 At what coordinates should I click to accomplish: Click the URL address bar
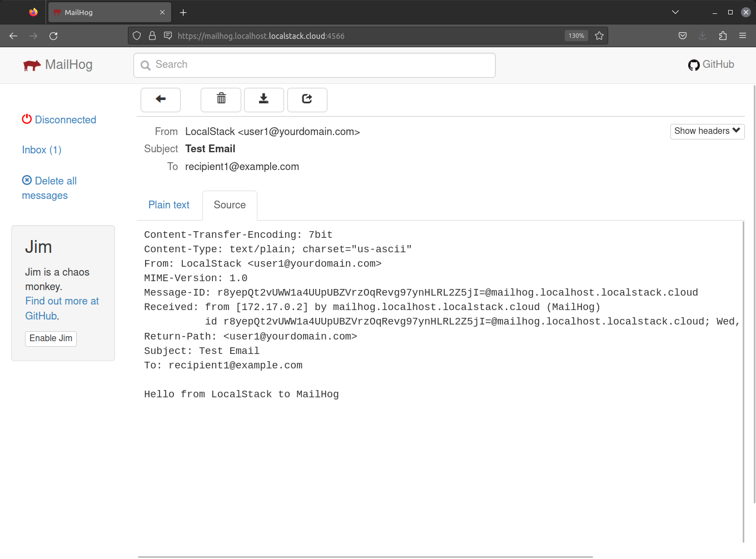368,36
